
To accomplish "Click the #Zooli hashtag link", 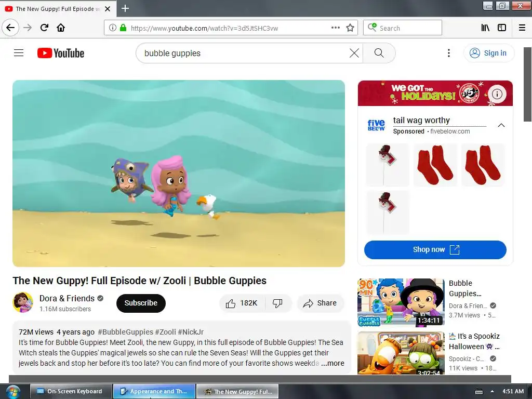I will (x=166, y=332).
